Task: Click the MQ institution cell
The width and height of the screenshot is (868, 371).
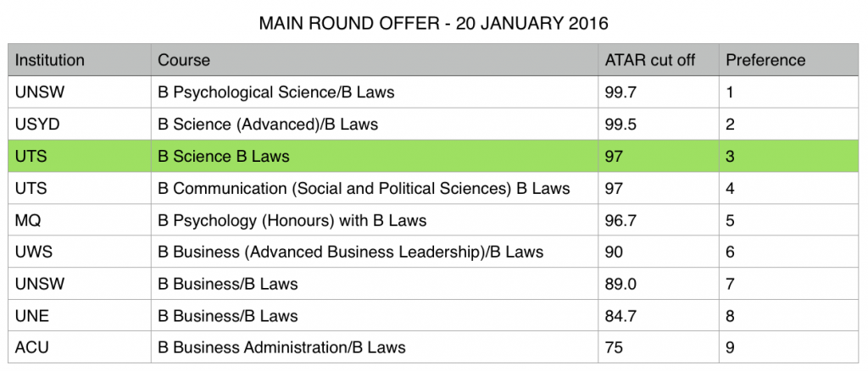Action: coord(28,220)
